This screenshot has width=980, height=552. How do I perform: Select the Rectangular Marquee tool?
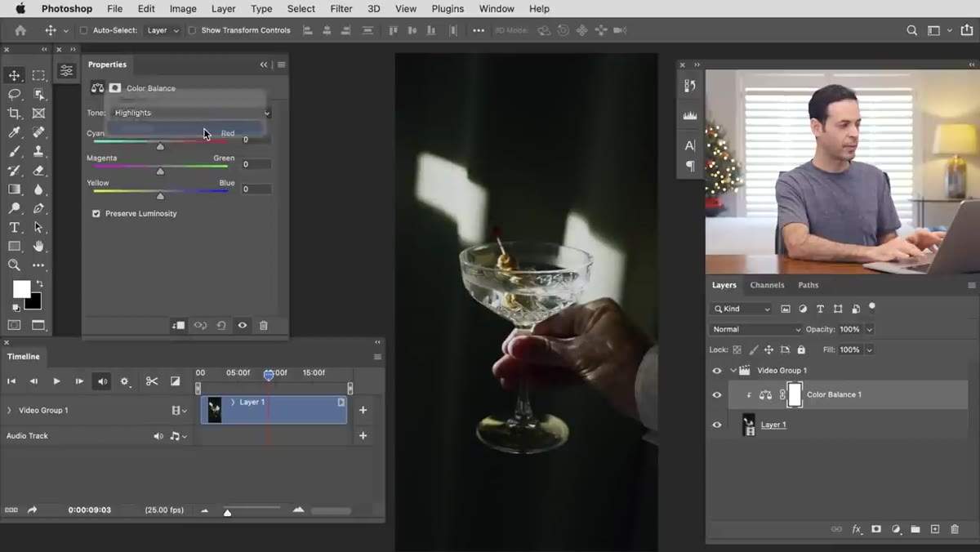(x=38, y=75)
